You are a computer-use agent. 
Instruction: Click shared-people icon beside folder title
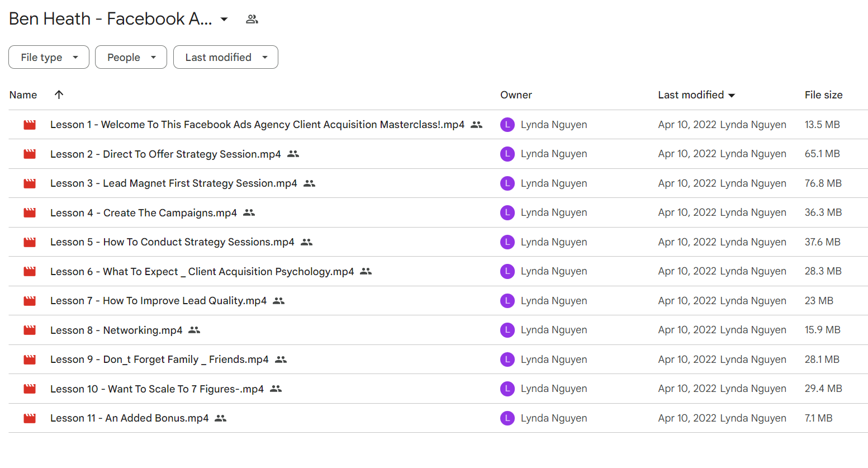pos(252,19)
